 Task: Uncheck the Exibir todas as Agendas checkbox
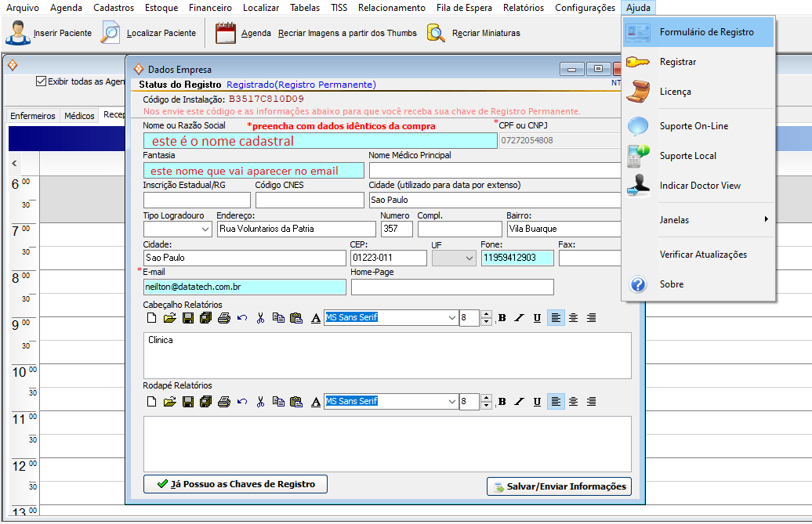(41, 81)
